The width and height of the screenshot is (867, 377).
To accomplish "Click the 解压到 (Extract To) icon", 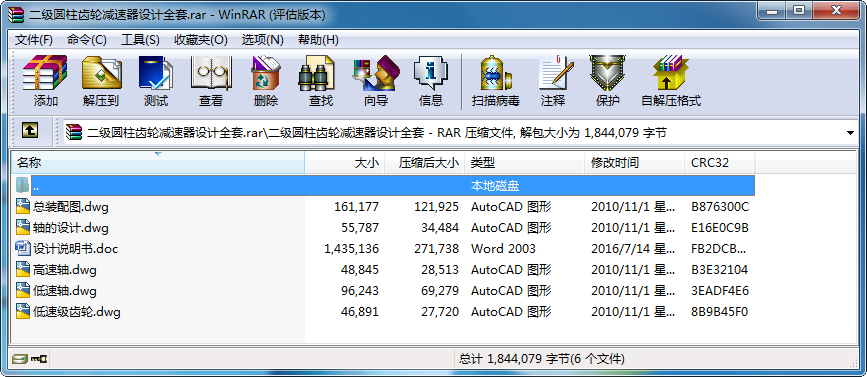I will pyautogui.click(x=101, y=81).
